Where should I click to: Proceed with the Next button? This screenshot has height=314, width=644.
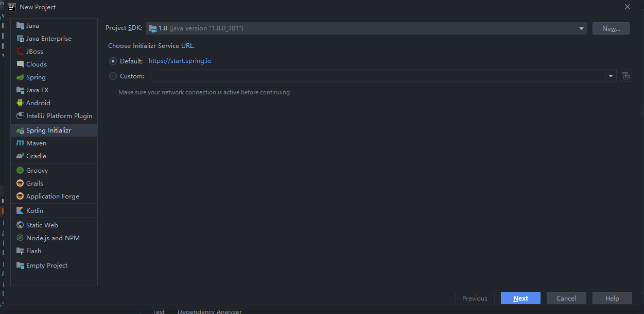coord(520,298)
